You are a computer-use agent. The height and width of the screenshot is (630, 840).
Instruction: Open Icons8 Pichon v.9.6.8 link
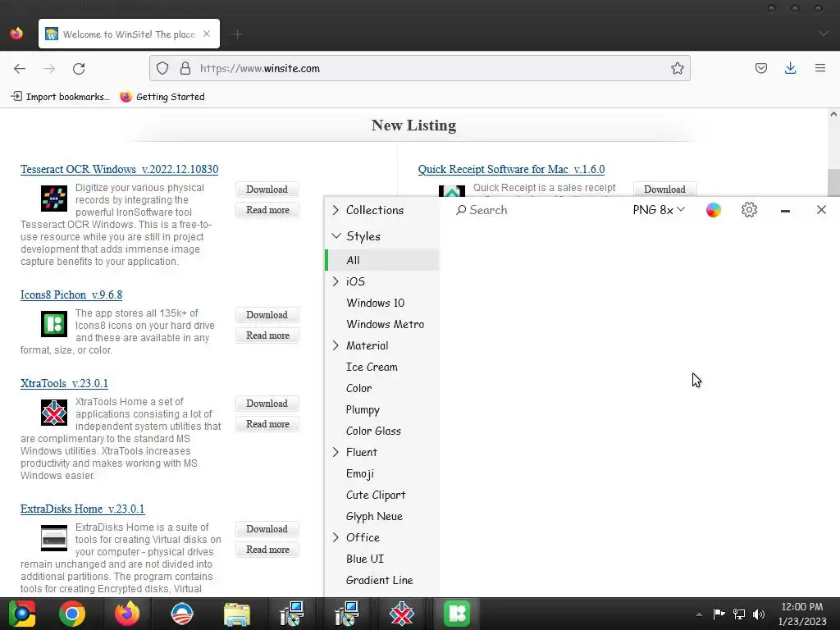coord(71,294)
